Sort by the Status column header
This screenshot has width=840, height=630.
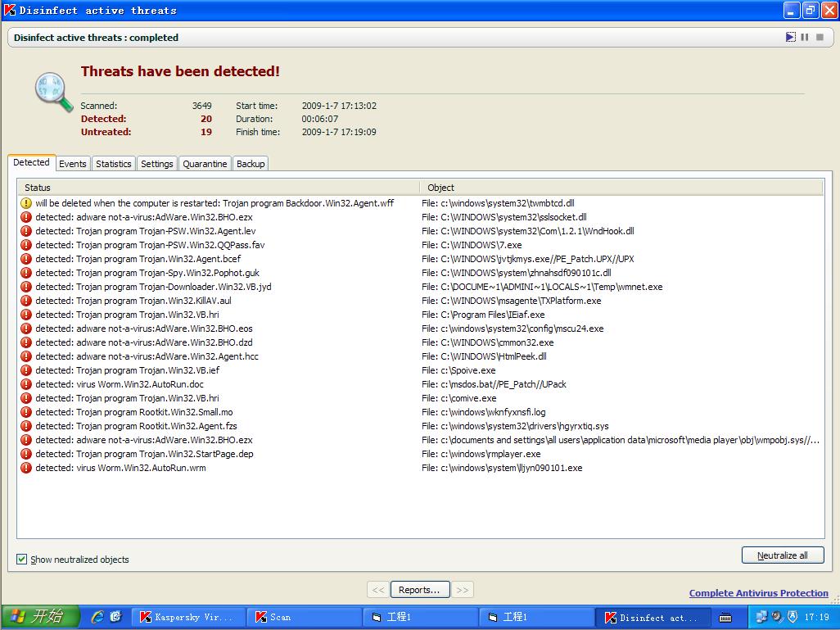coord(219,188)
